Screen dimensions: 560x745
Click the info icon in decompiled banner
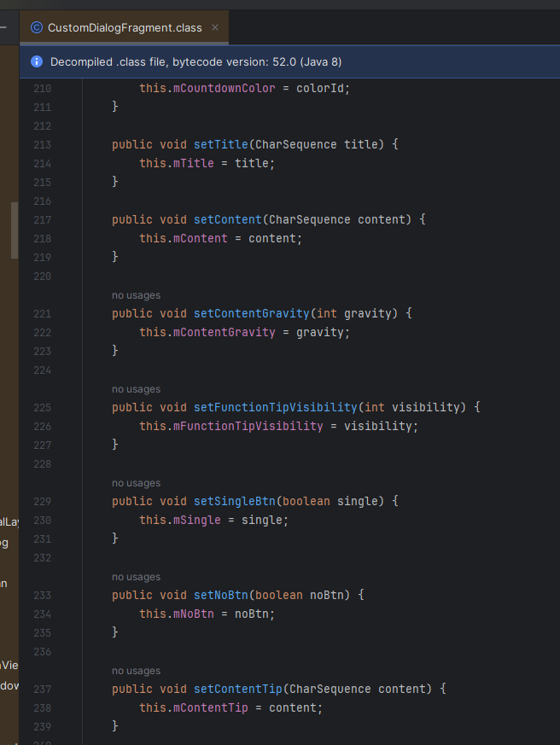[37, 61]
